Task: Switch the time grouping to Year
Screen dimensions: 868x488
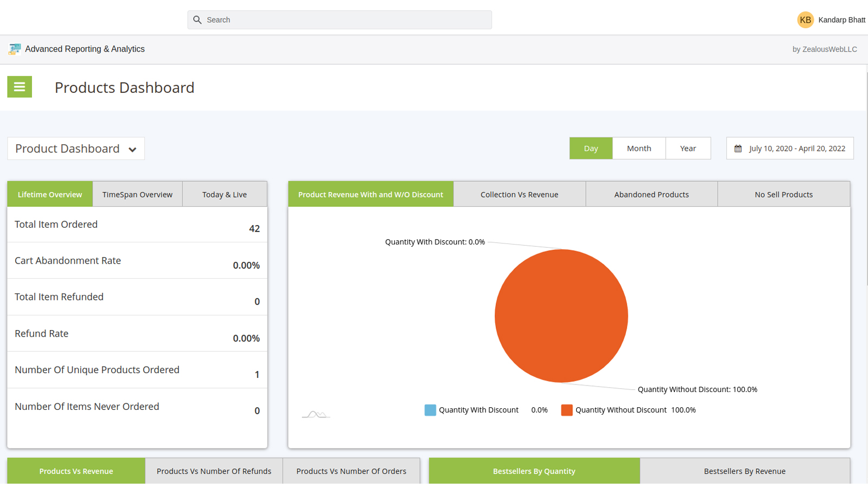Action: tap(688, 149)
